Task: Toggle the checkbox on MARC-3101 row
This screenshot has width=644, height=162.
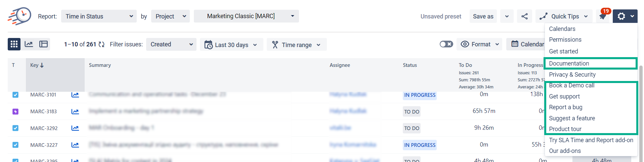Action: point(15,95)
